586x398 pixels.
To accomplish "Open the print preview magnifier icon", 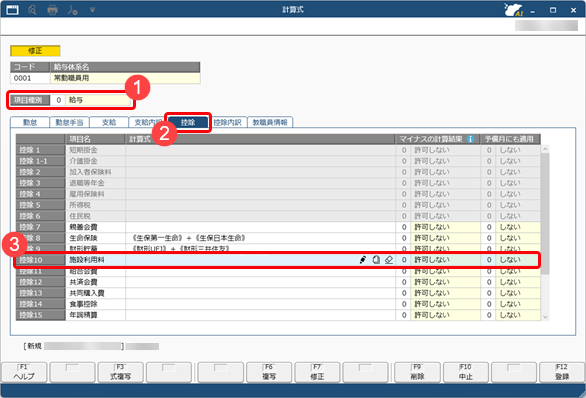I will (33, 10).
